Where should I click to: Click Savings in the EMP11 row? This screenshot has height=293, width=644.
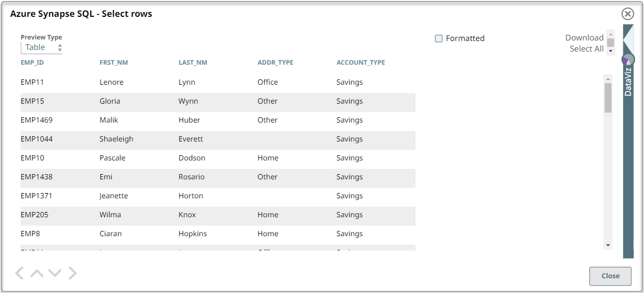pyautogui.click(x=350, y=82)
